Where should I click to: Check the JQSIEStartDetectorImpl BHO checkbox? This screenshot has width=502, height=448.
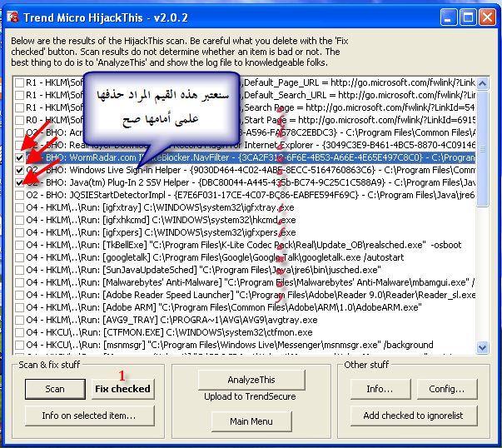(x=19, y=195)
